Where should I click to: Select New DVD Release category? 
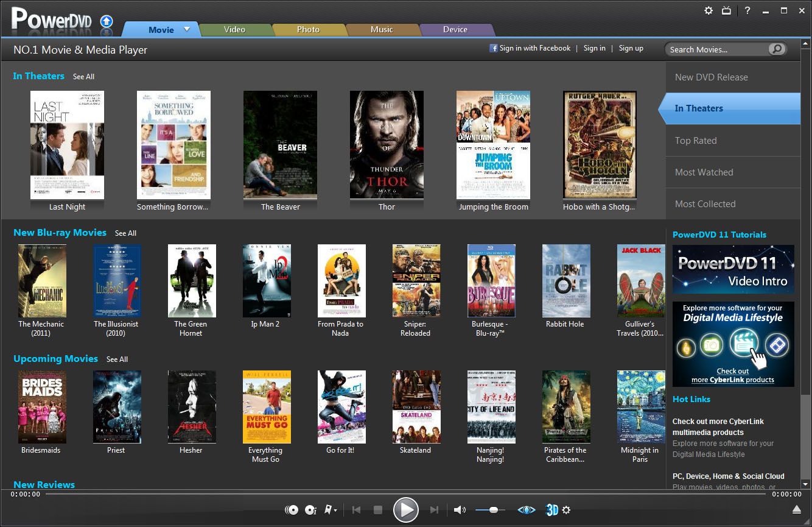[x=733, y=77]
